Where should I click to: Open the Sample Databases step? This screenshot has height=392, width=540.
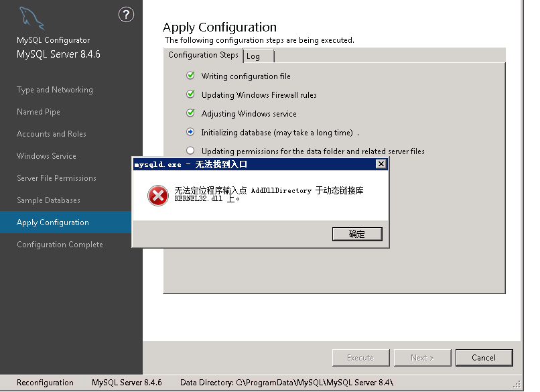click(48, 200)
